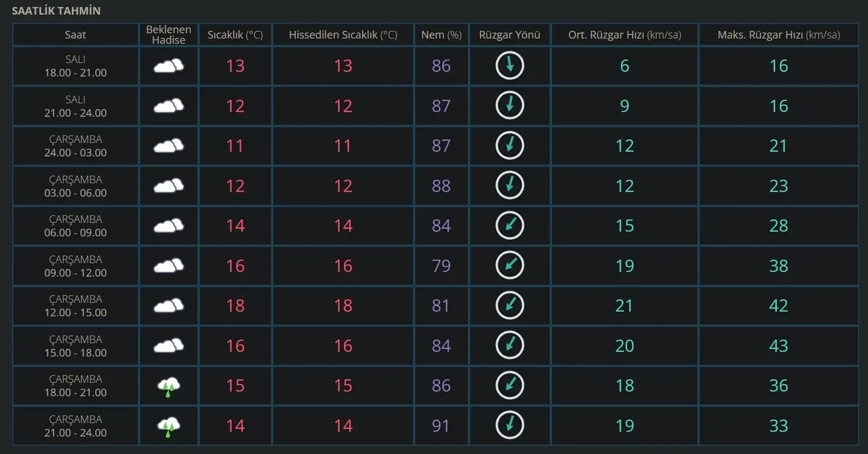Image resolution: width=868 pixels, height=454 pixels.
Task: Click the rain icon for ÇARŞAMBA 18.00 - 21.00
Action: (169, 386)
